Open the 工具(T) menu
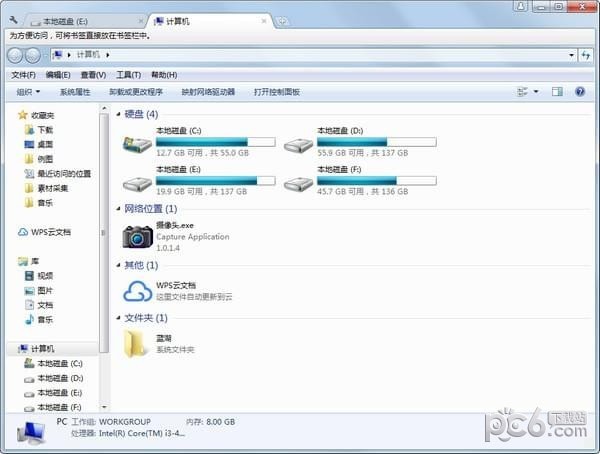600x454 pixels. click(129, 75)
